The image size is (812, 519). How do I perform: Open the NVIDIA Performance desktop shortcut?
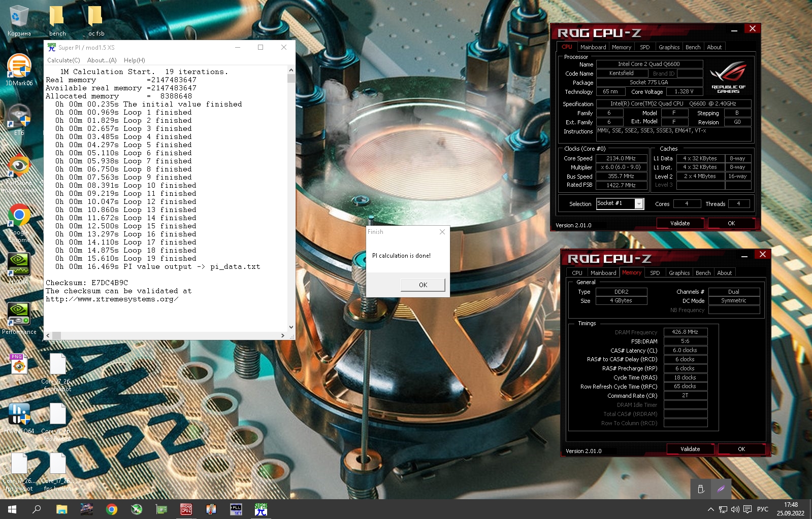(x=19, y=318)
